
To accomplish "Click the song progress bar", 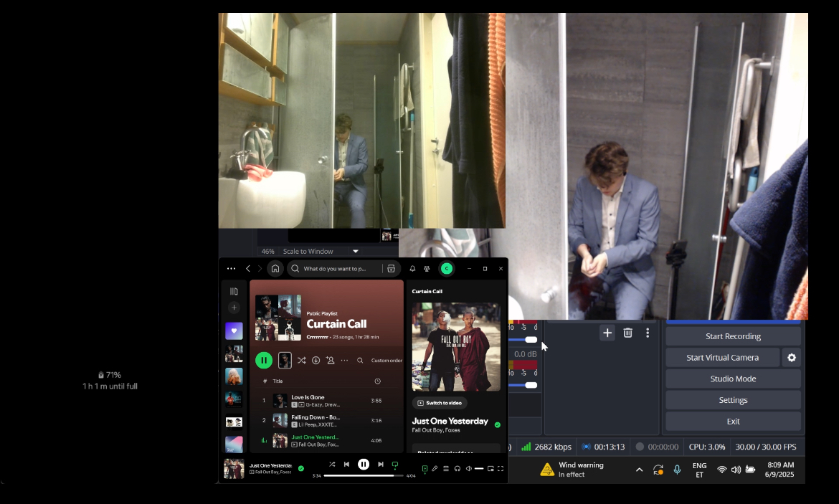I will click(364, 475).
